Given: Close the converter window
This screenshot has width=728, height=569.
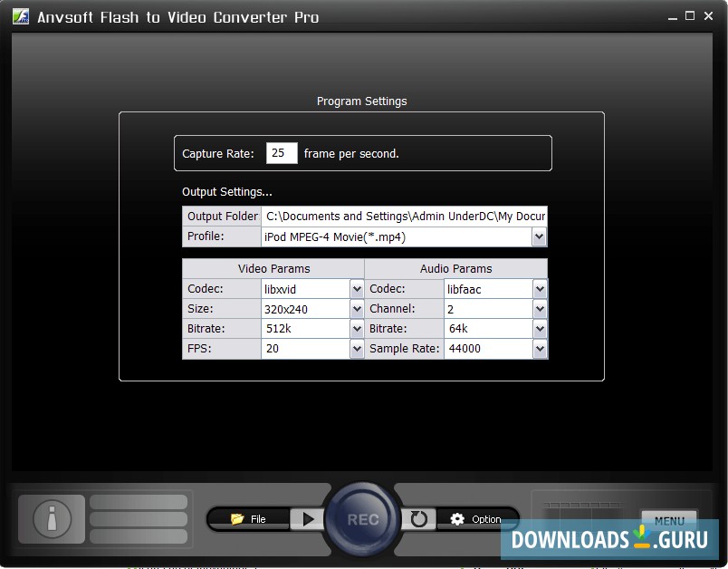Looking at the screenshot, I should pyautogui.click(x=708, y=16).
